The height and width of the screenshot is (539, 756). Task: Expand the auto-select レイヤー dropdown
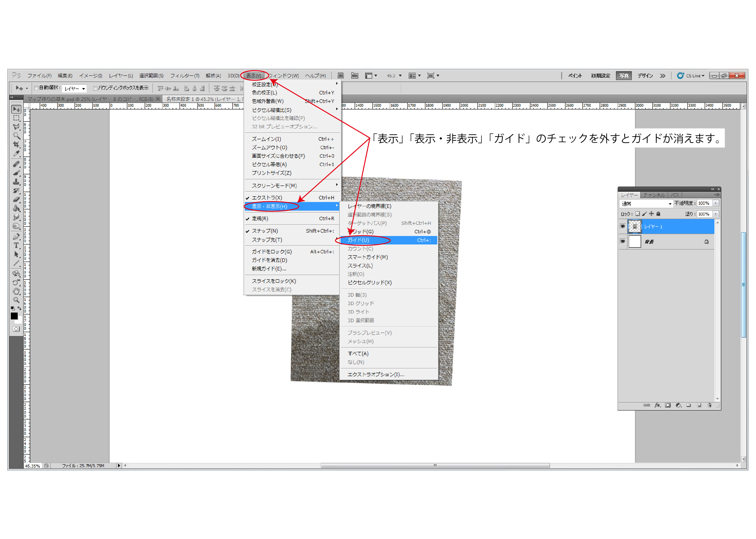(x=75, y=89)
